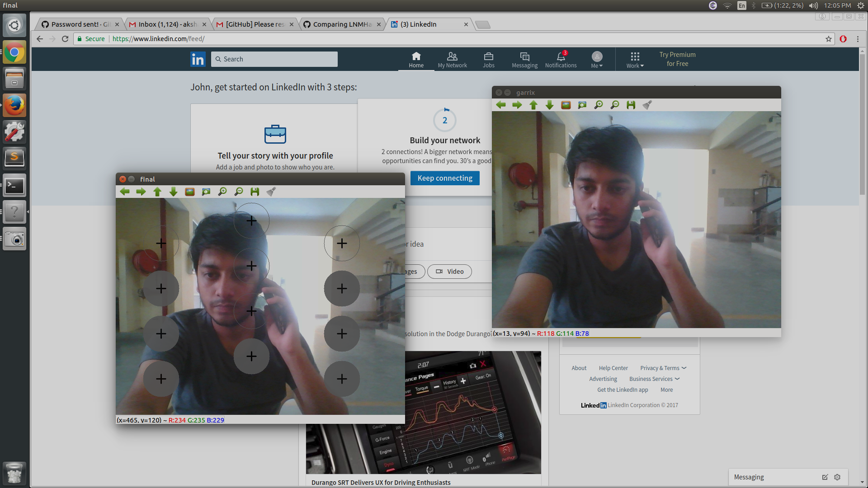Bookmark this page with star icon

[828, 39]
